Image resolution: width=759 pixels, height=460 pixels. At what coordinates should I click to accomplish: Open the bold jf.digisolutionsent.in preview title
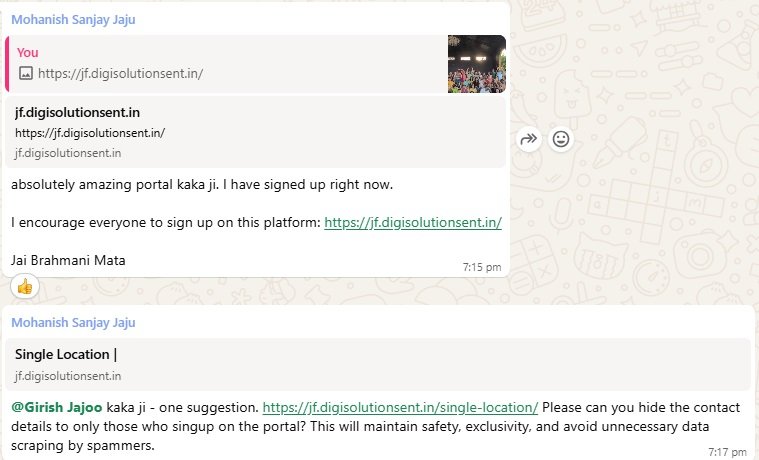coord(77,113)
